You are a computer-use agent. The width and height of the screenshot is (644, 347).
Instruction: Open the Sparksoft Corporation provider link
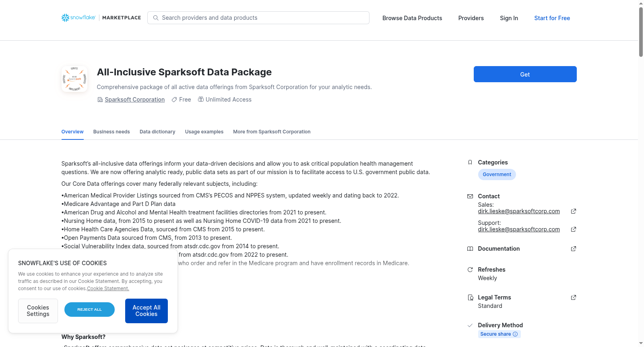click(134, 100)
